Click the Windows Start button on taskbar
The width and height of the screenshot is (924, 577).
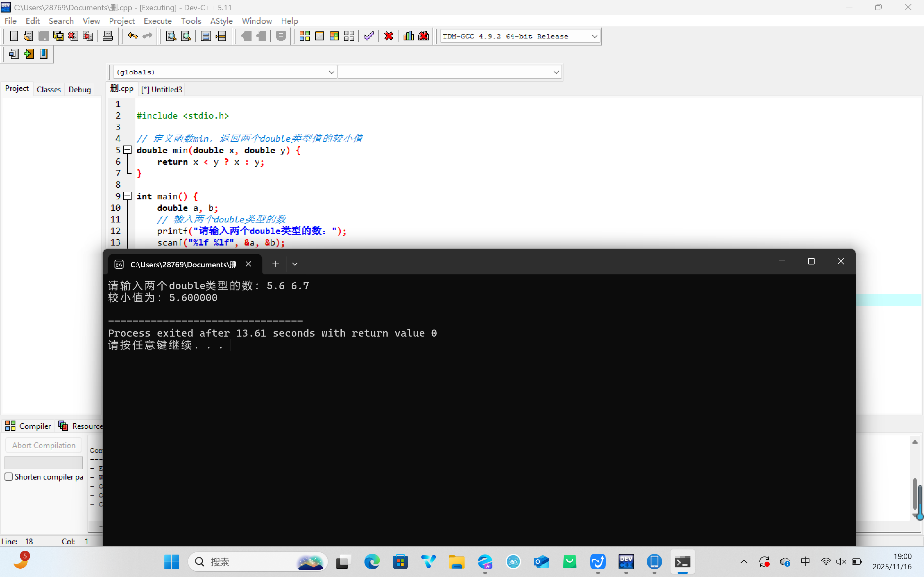171,562
